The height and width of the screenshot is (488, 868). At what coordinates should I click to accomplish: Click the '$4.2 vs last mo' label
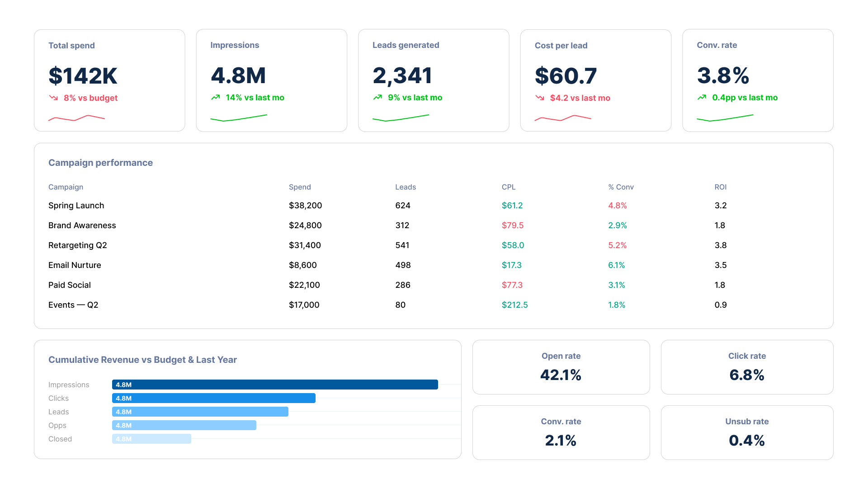pyautogui.click(x=580, y=98)
